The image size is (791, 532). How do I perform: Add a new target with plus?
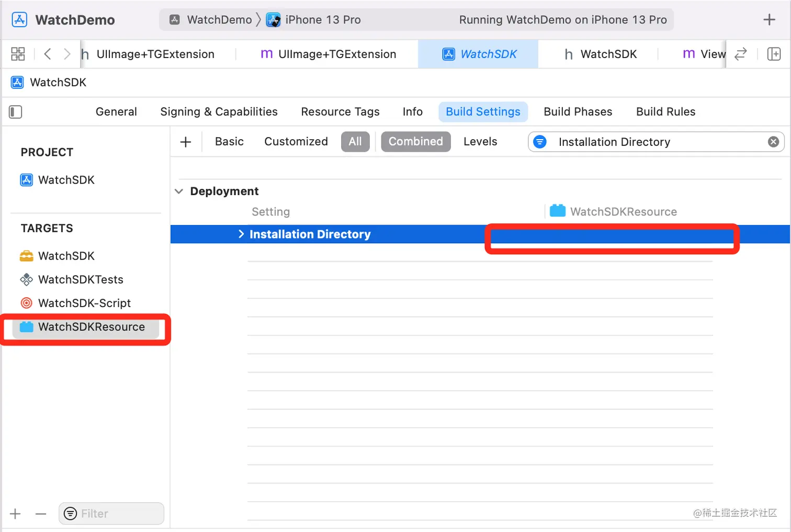(x=16, y=514)
